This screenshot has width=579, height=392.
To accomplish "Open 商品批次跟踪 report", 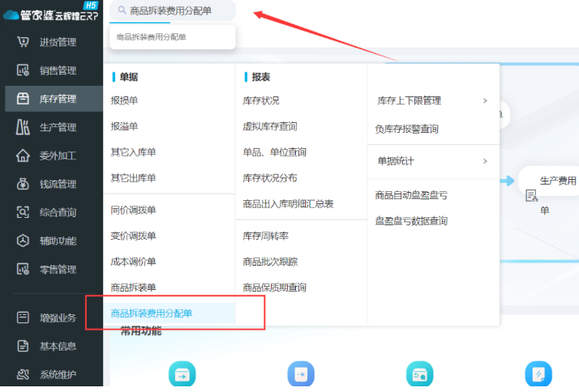I will click(270, 262).
